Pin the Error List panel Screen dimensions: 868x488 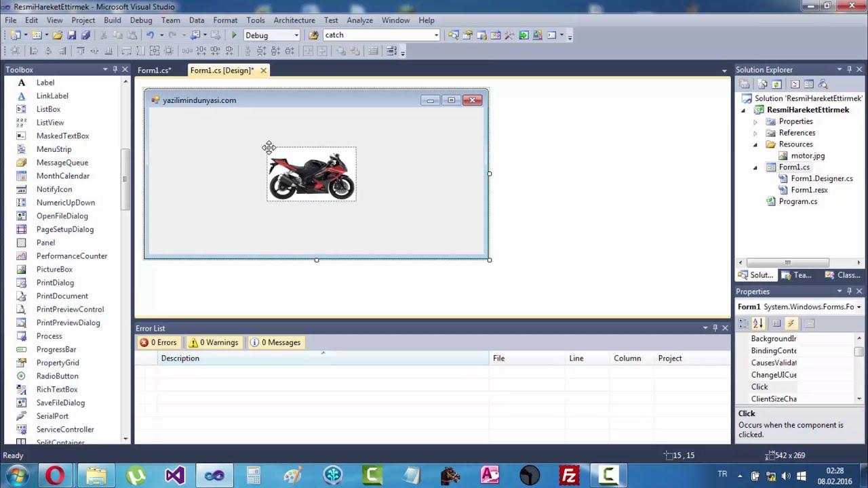[x=715, y=328]
